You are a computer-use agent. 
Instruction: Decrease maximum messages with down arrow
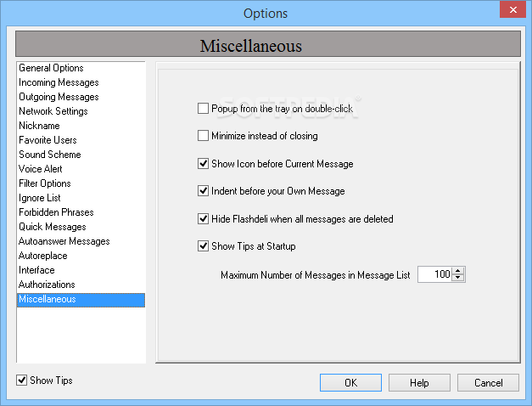458,278
